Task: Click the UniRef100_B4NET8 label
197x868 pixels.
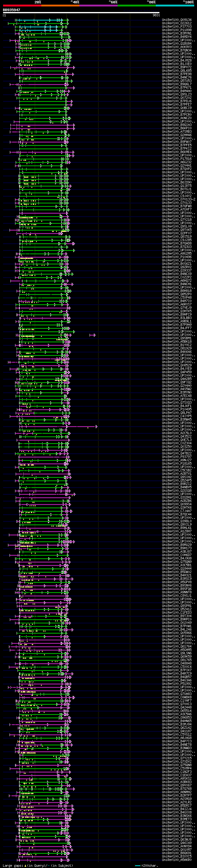Action: pyautogui.click(x=177, y=745)
